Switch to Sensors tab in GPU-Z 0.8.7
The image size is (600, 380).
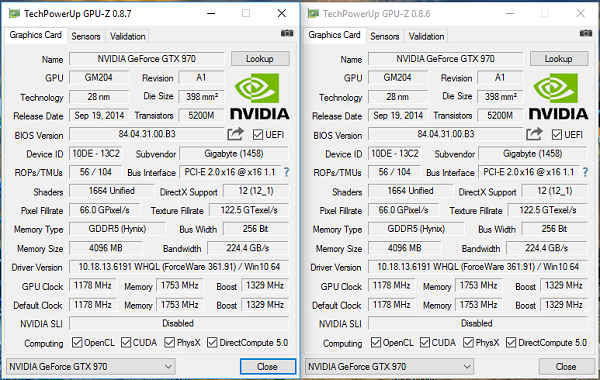tap(86, 36)
